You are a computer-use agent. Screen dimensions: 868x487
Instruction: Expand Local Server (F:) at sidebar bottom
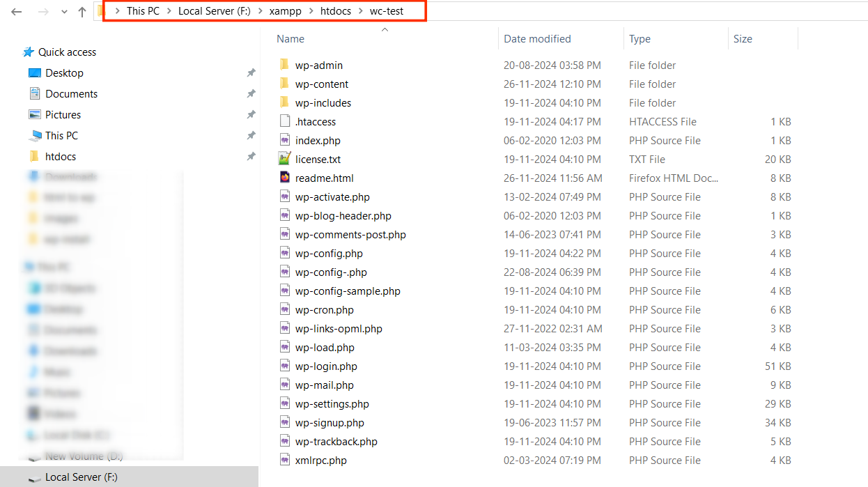[17, 477]
